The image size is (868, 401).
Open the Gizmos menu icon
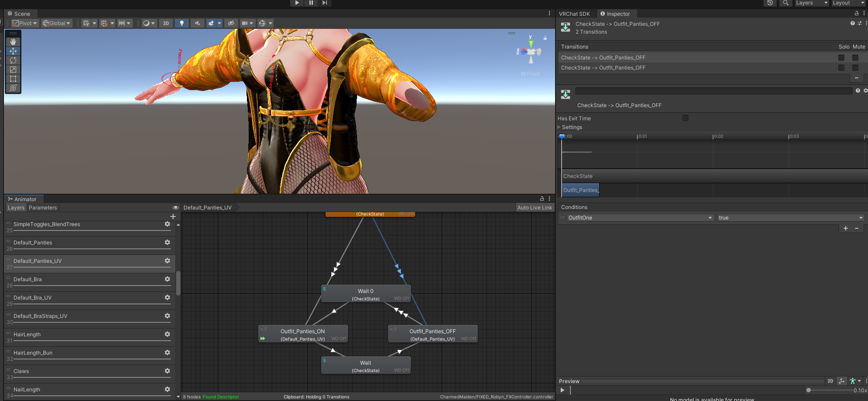point(262,23)
